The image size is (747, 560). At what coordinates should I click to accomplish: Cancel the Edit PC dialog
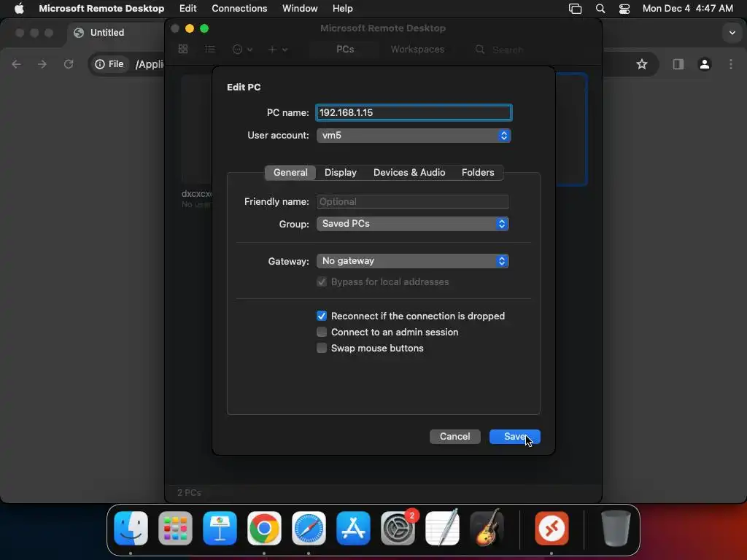454,436
